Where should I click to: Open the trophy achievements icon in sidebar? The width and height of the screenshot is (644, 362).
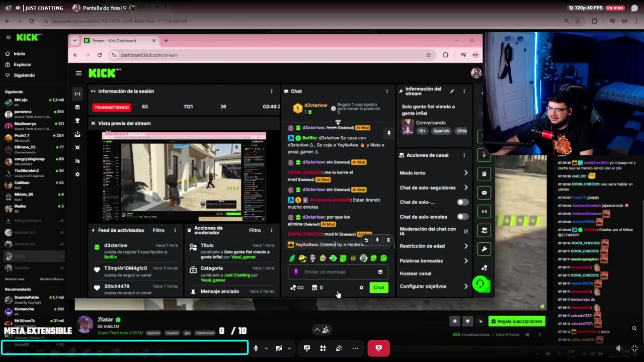(77, 121)
